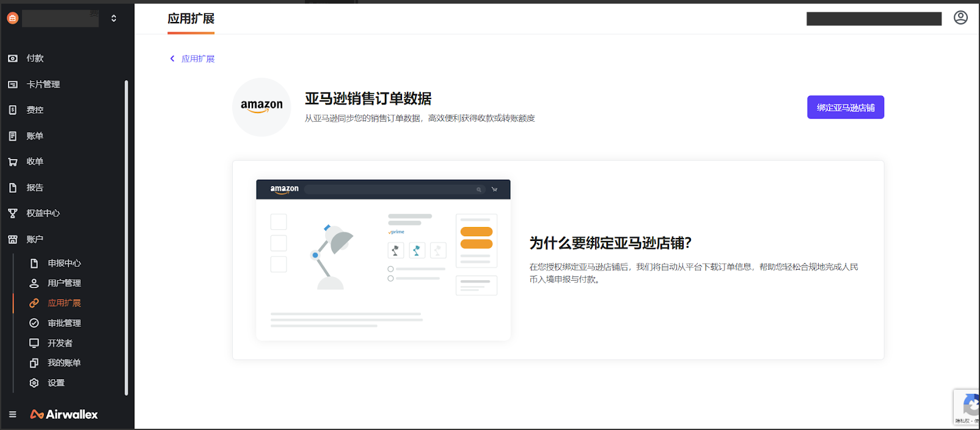Viewport: 980px width, 430px height.
Task: Click the 设置 gear icon
Action: (34, 383)
